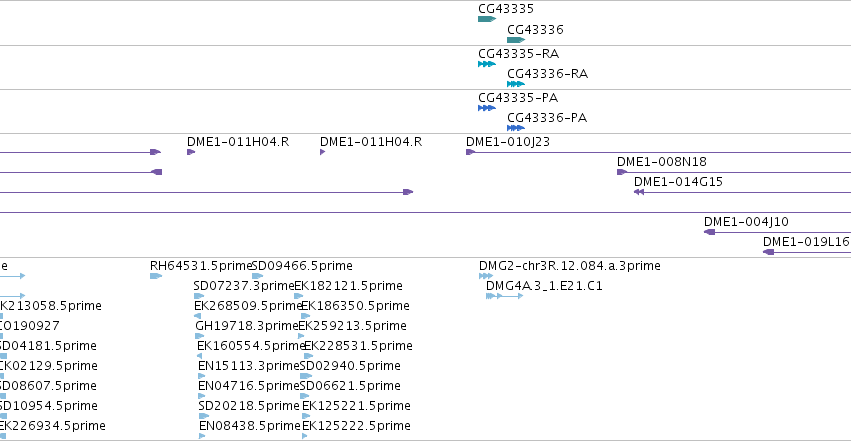Select the truncated D04181.5prime label
This screenshot has height=441, width=851.
48,346
